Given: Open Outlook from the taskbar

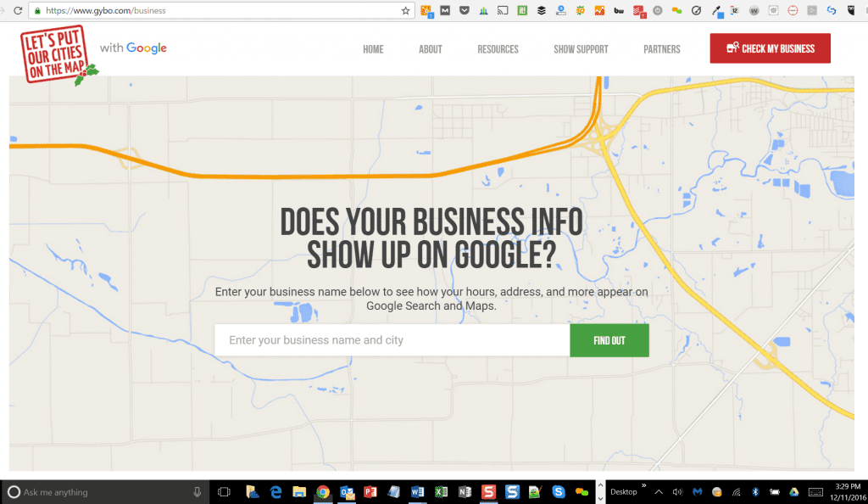Looking at the screenshot, I should [x=347, y=491].
